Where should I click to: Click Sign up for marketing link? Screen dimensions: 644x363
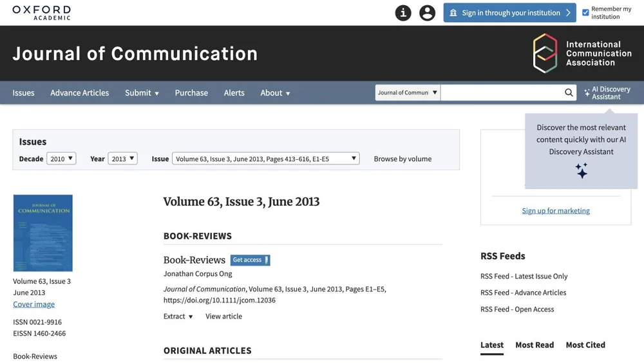(556, 210)
